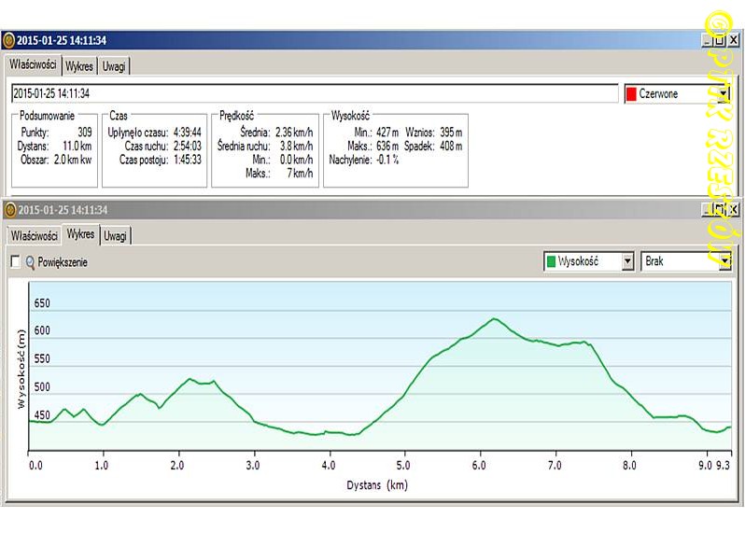Close the lower chart window
Image resolution: width=745 pixels, height=560 pixels.
[x=733, y=209]
